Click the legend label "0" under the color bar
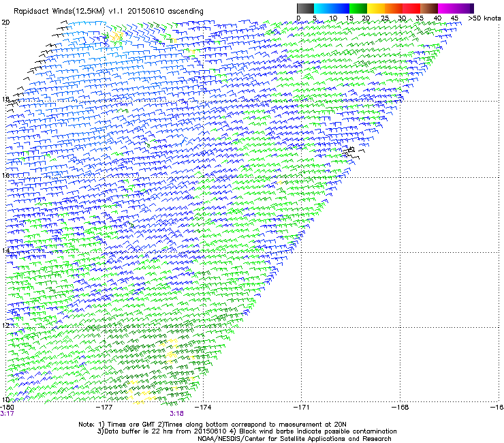 298,18
